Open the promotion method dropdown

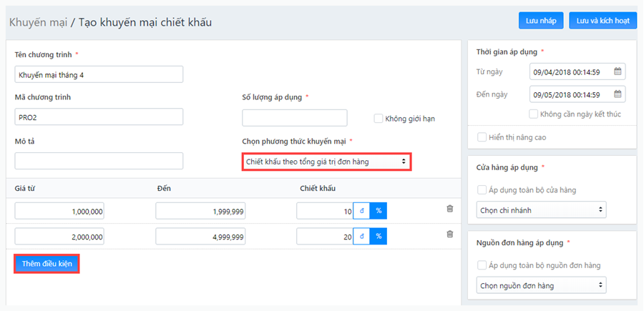click(x=326, y=162)
